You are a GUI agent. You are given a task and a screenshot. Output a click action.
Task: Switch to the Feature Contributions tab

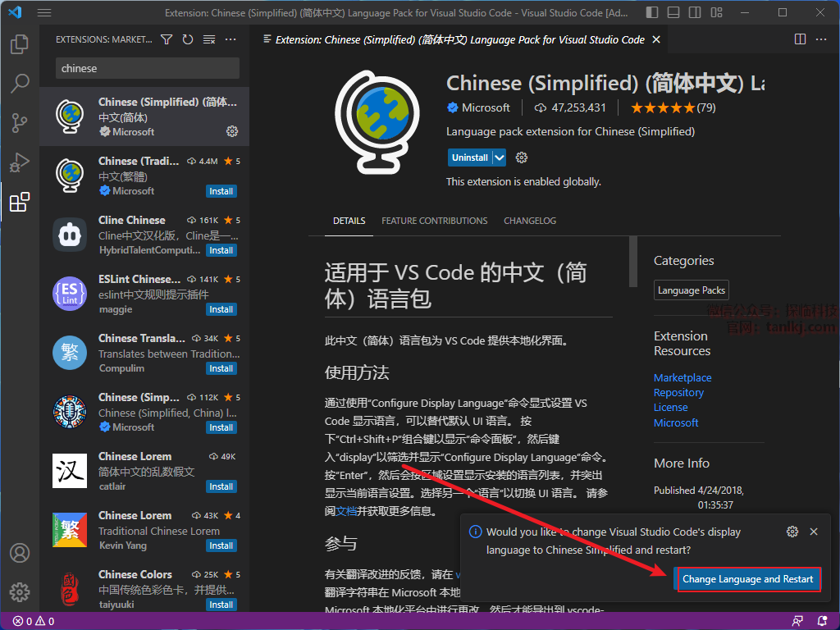[434, 221]
